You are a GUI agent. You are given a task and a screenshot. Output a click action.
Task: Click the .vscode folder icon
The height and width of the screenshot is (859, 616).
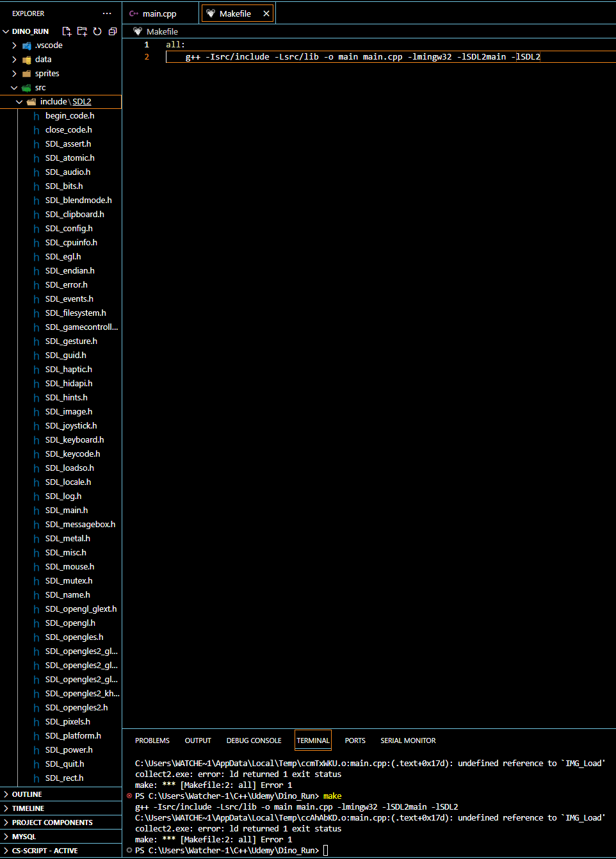[x=26, y=45]
